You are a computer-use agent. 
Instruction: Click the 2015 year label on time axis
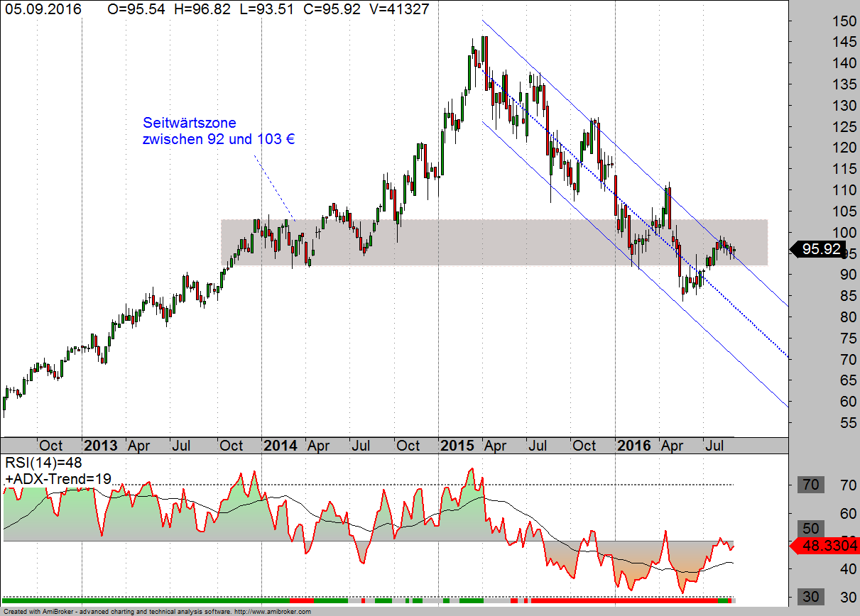(457, 446)
